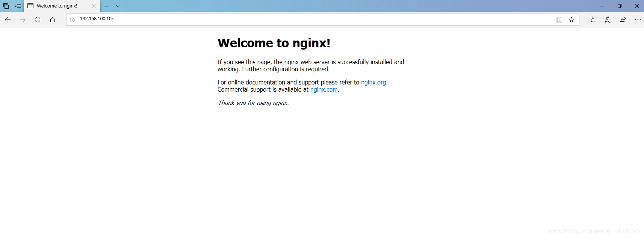Click the Welcome to nginx! heading
Image resolution: width=644 pixels, height=238 pixels.
[x=274, y=43]
